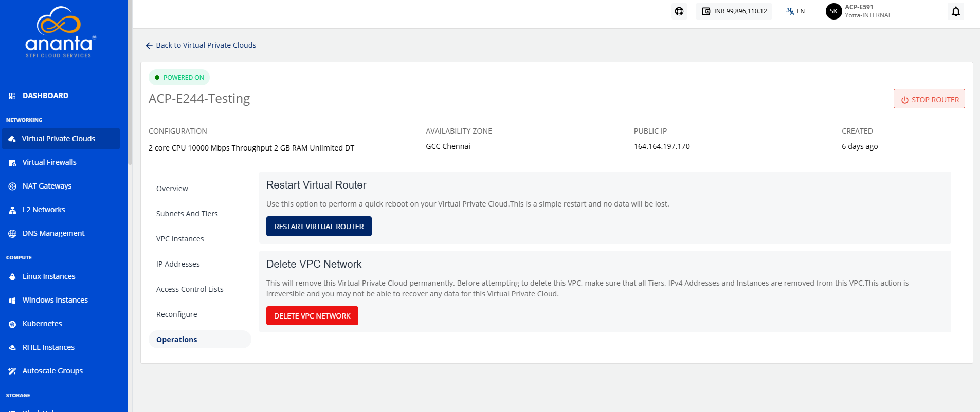Click the RHEL Instances hat icon
This screenshot has width=980, height=412.
(x=12, y=348)
